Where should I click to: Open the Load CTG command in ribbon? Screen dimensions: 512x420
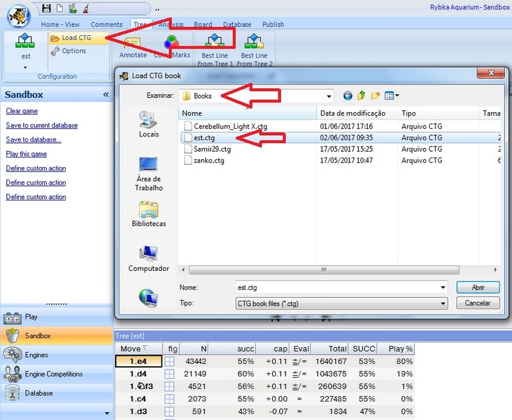click(78, 38)
